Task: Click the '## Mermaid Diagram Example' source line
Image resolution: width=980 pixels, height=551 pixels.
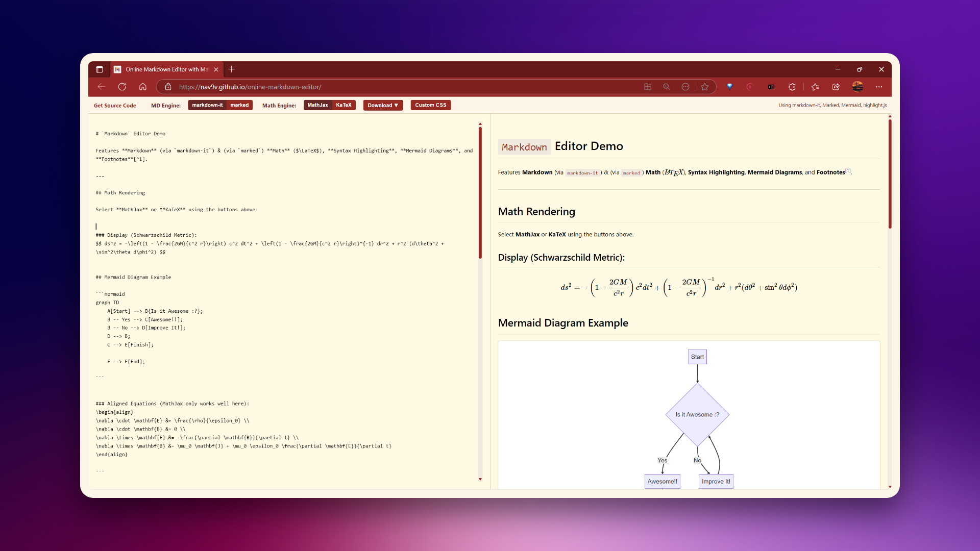Action: 133,277
